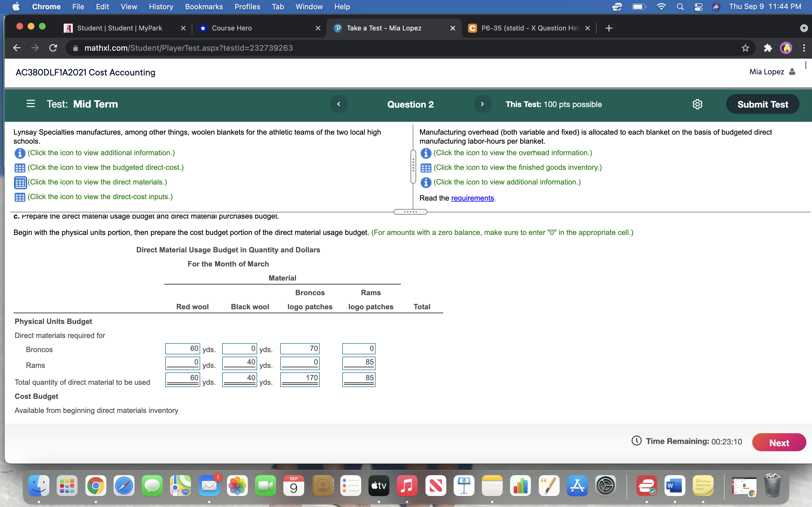812x507 pixels.
Task: Open the direct-cost inputs table icon
Action: click(x=20, y=197)
